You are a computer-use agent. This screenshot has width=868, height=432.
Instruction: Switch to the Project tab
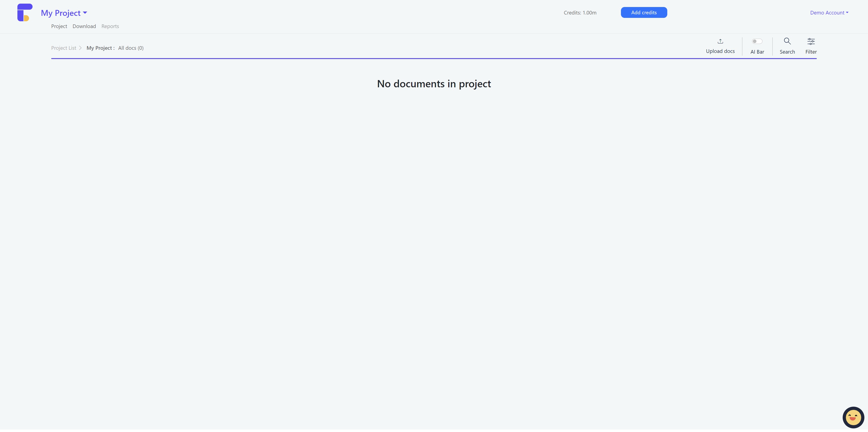[x=59, y=26]
